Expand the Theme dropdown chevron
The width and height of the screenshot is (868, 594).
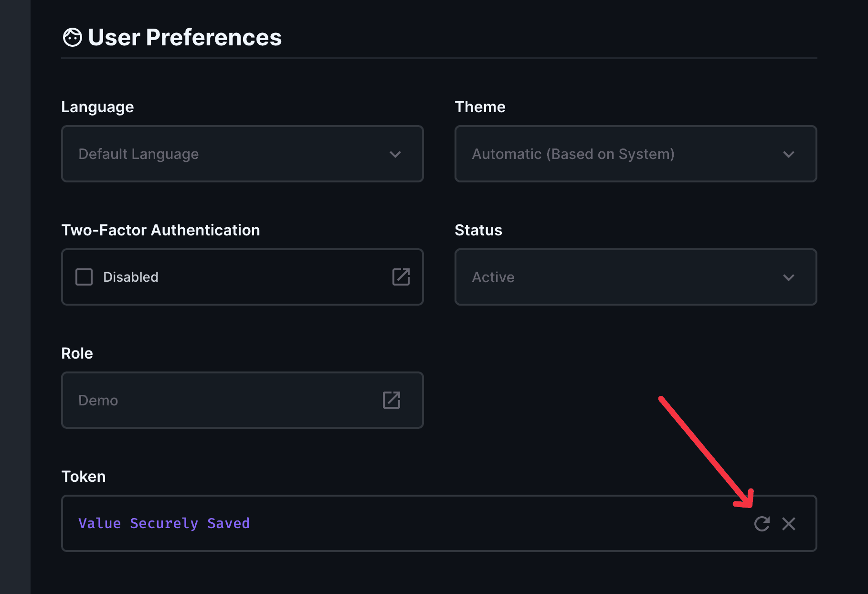coord(789,154)
